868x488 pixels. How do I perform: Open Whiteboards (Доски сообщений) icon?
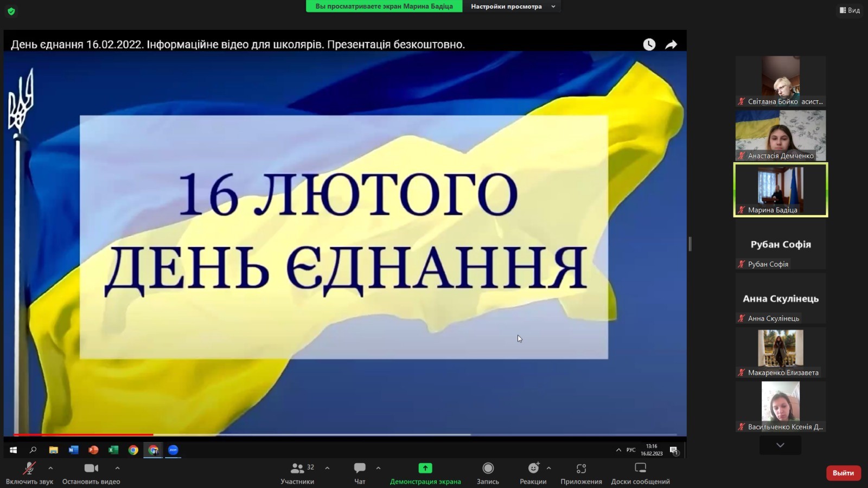pyautogui.click(x=640, y=468)
